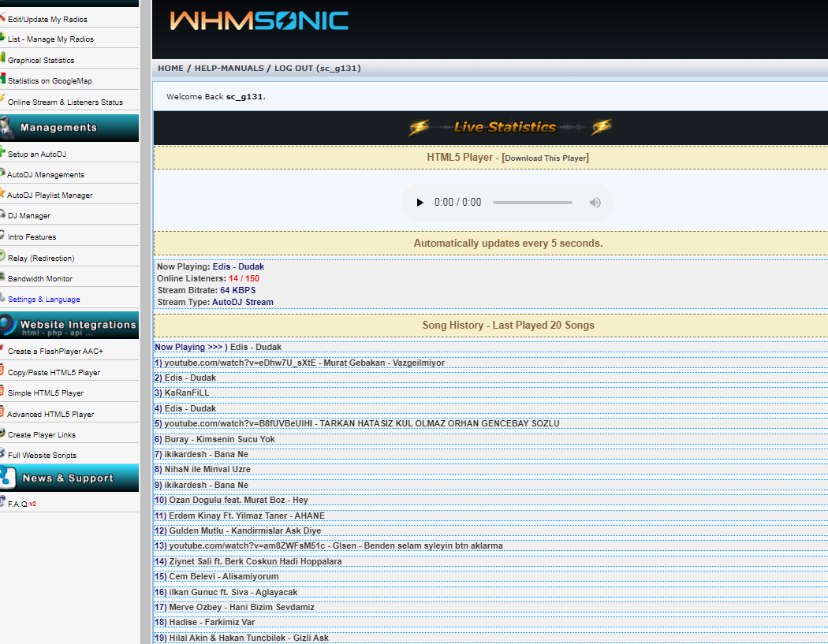Click the Online Listeners 14 / 150 value
828x644 pixels.
pos(244,279)
